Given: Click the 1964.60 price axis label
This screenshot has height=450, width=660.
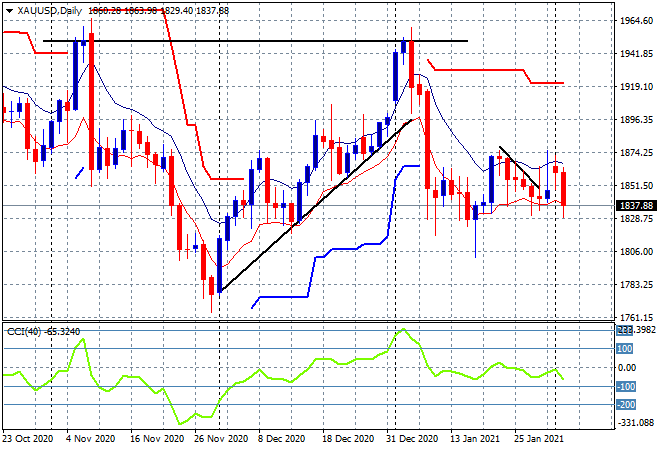Looking at the screenshot, I should (636, 21).
